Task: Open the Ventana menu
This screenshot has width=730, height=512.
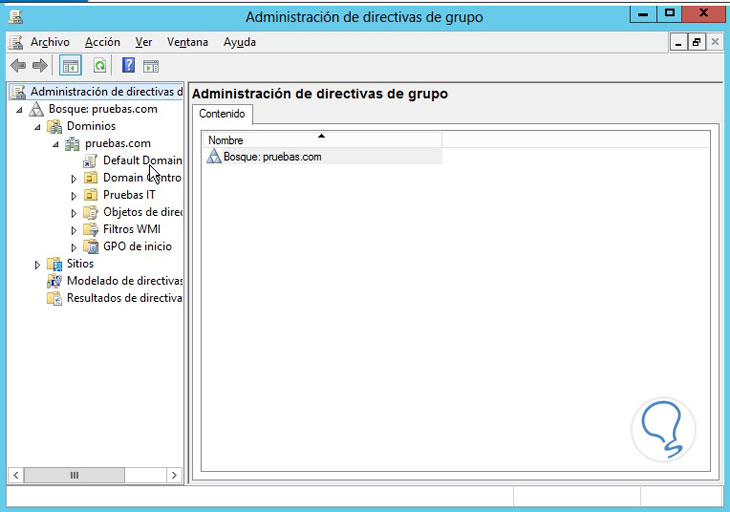Action: click(187, 42)
